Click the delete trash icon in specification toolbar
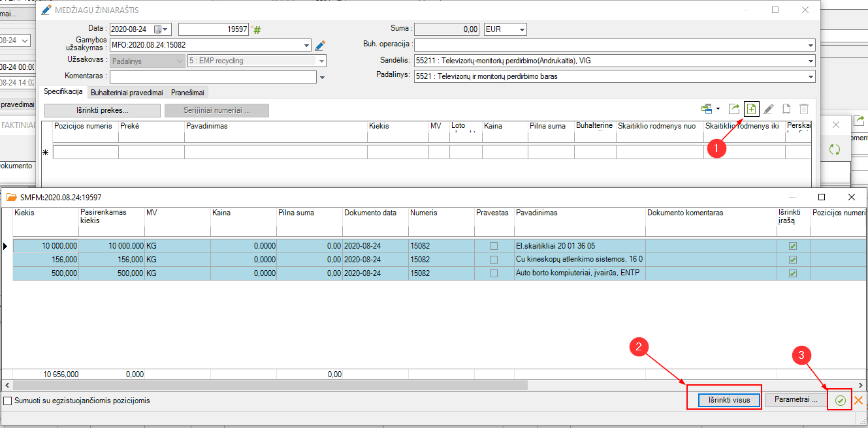The image size is (868, 428). (804, 109)
